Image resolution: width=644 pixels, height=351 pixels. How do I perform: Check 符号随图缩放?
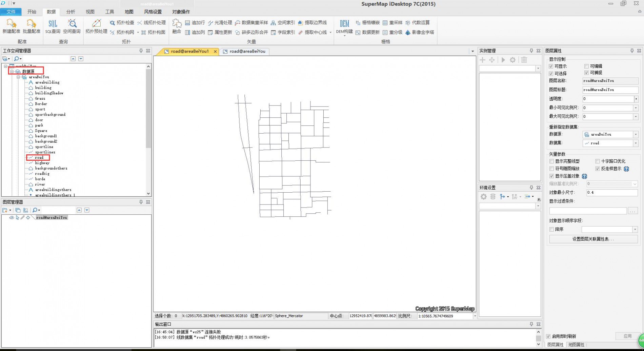click(552, 169)
